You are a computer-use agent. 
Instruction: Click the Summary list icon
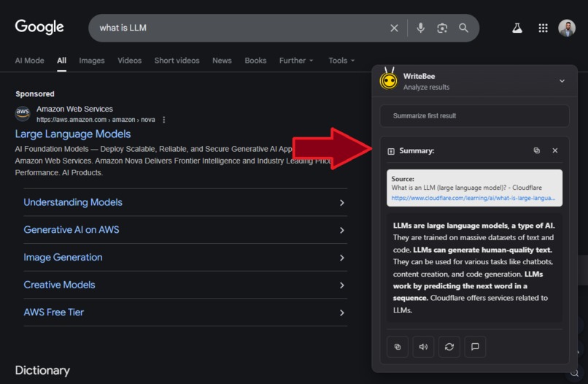click(x=391, y=151)
